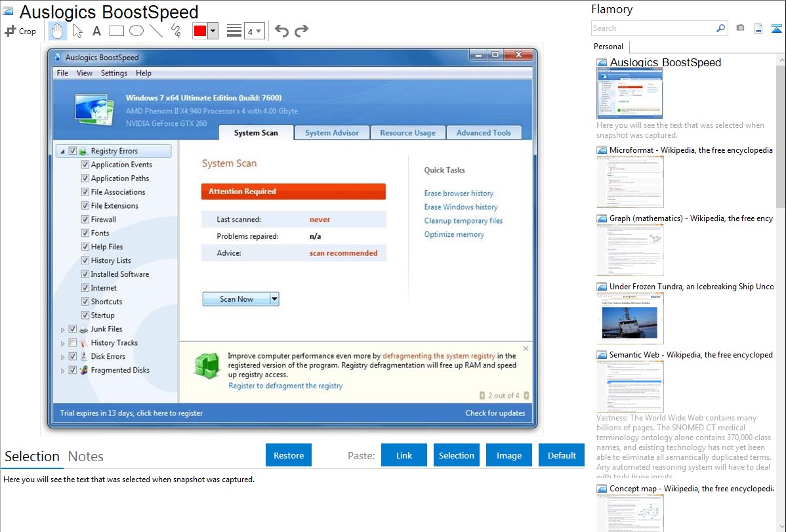The width and height of the screenshot is (786, 532).
Task: Click the blue icon after the document icon
Action: click(776, 28)
